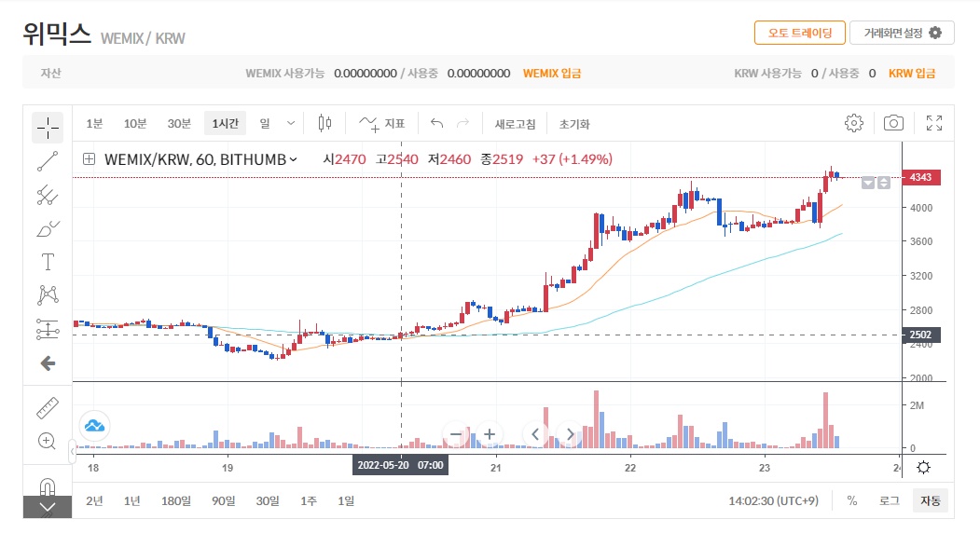Viewport: 980px width, 547px height.
Task: Move chart left with arrow button
Action: [x=535, y=434]
